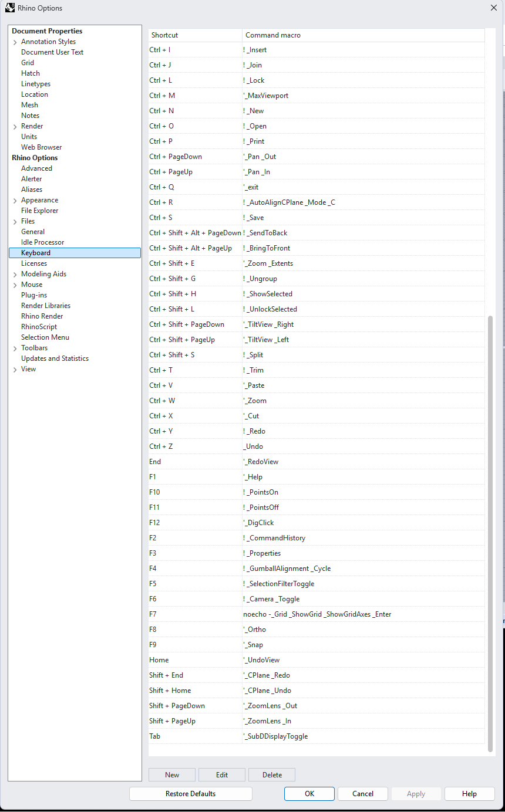Image resolution: width=505 pixels, height=812 pixels.
Task: Select the Plug-ins settings entry
Action: point(33,295)
